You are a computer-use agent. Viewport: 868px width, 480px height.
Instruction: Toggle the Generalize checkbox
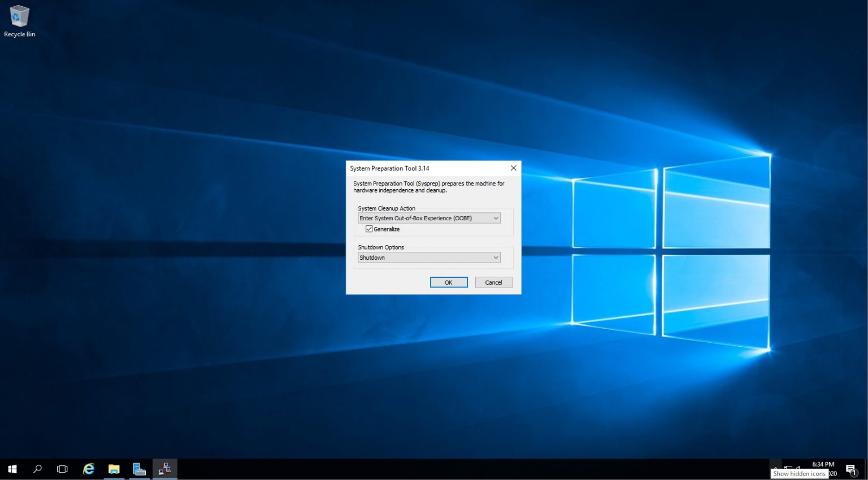[x=368, y=229]
